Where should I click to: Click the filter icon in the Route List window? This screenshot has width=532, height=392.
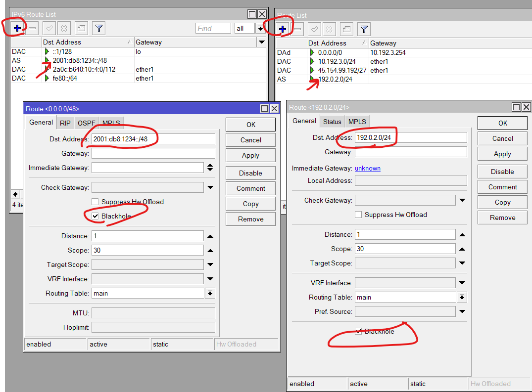(364, 30)
